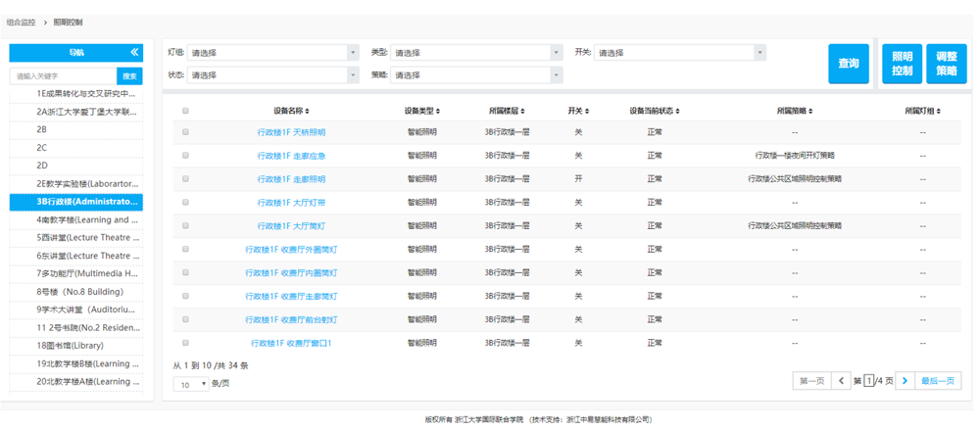
Task: Open the 开关 filter dropdown
Action: coord(680,53)
